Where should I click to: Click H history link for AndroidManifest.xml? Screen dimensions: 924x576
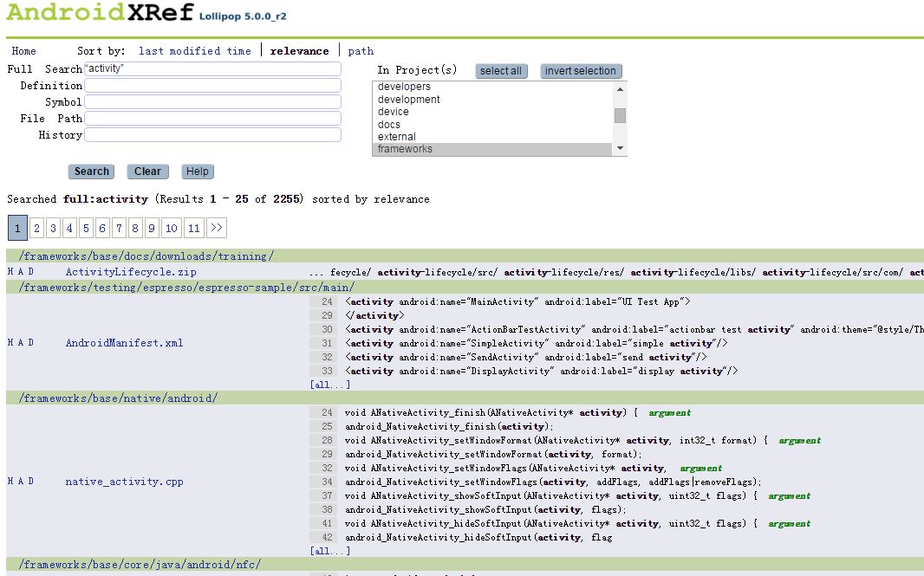[x=10, y=342]
